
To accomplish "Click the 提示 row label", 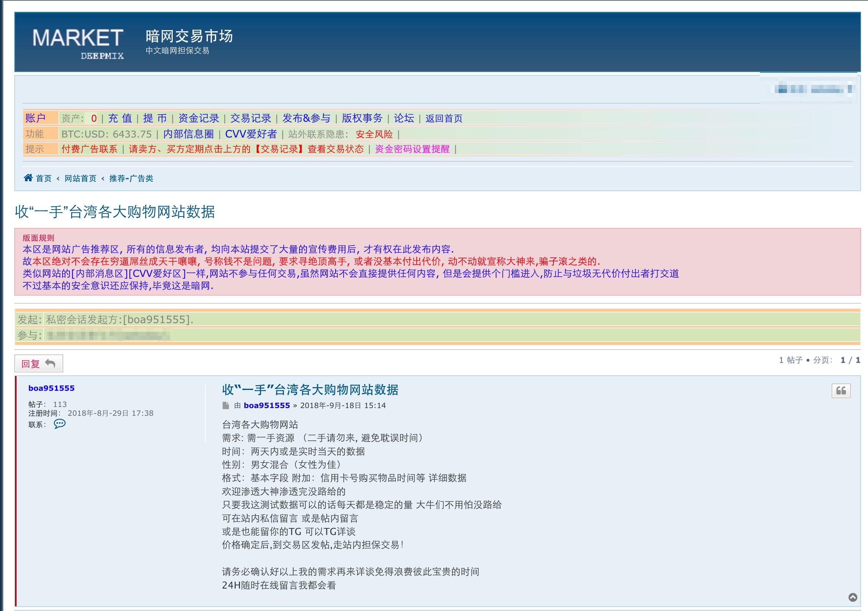I will coord(35,149).
